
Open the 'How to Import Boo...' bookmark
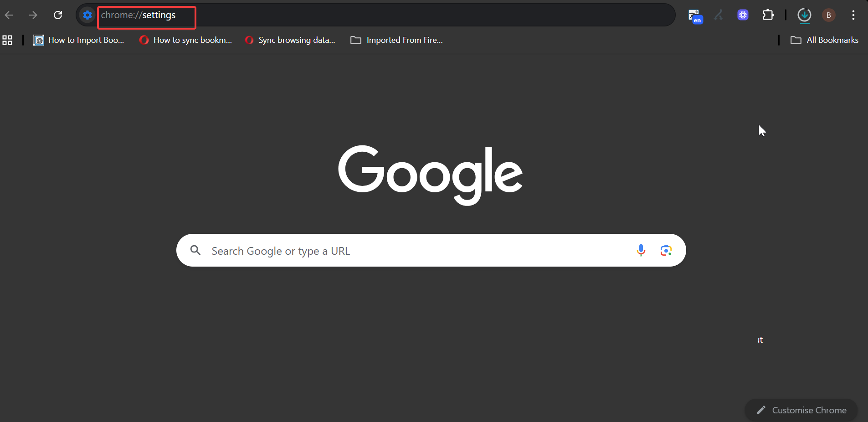point(79,40)
